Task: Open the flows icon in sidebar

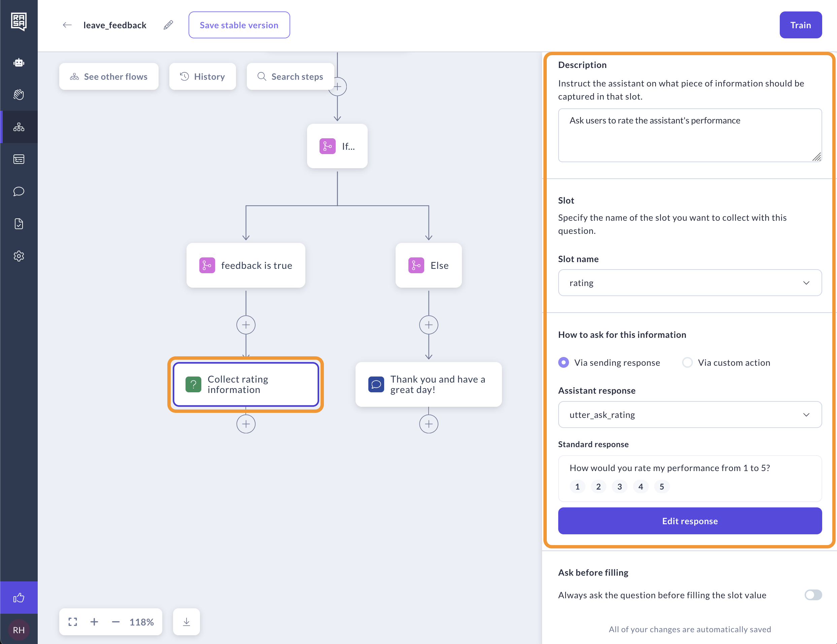Action: click(x=19, y=127)
